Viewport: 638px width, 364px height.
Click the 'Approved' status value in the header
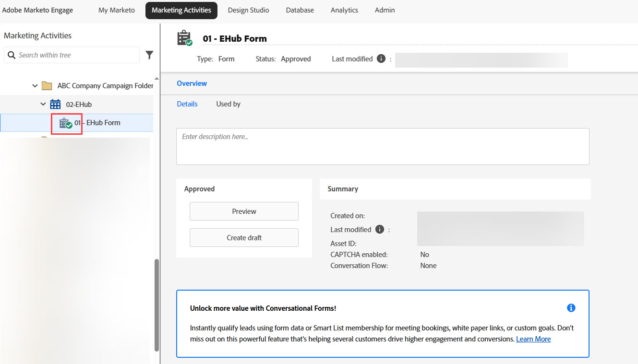pos(296,59)
